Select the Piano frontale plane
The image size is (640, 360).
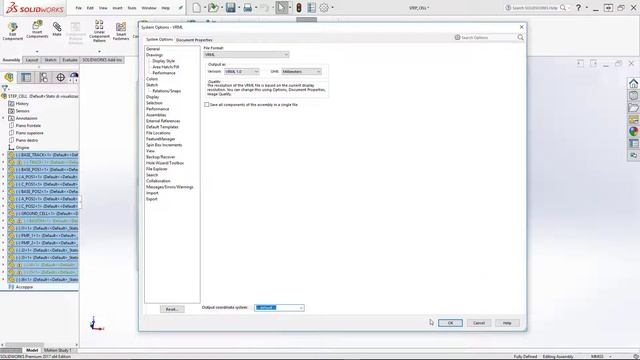(x=28, y=125)
